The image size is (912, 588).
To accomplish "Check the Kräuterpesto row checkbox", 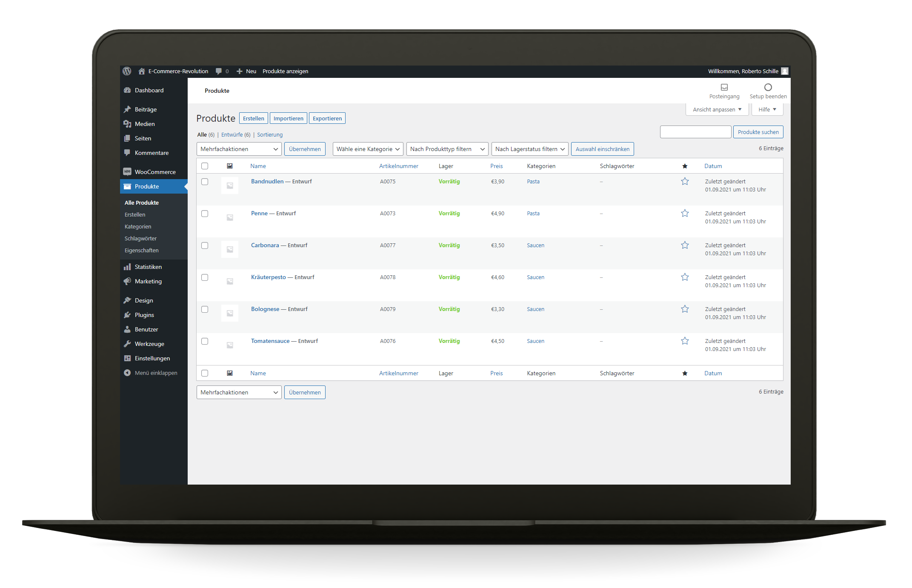I will [205, 277].
